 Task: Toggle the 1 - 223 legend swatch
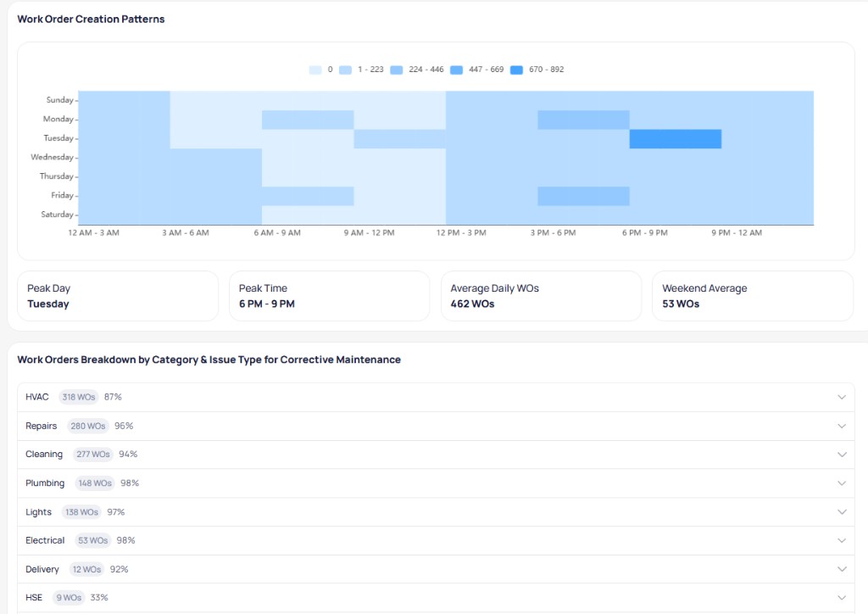[346, 70]
